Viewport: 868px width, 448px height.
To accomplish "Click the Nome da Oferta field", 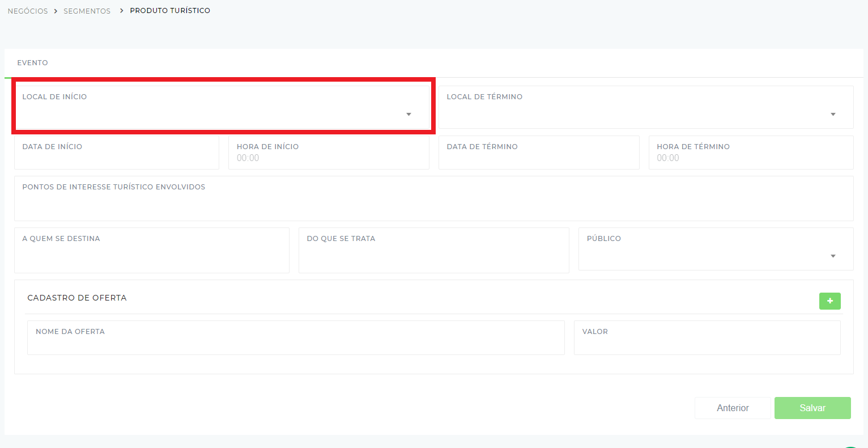I will [x=296, y=338].
